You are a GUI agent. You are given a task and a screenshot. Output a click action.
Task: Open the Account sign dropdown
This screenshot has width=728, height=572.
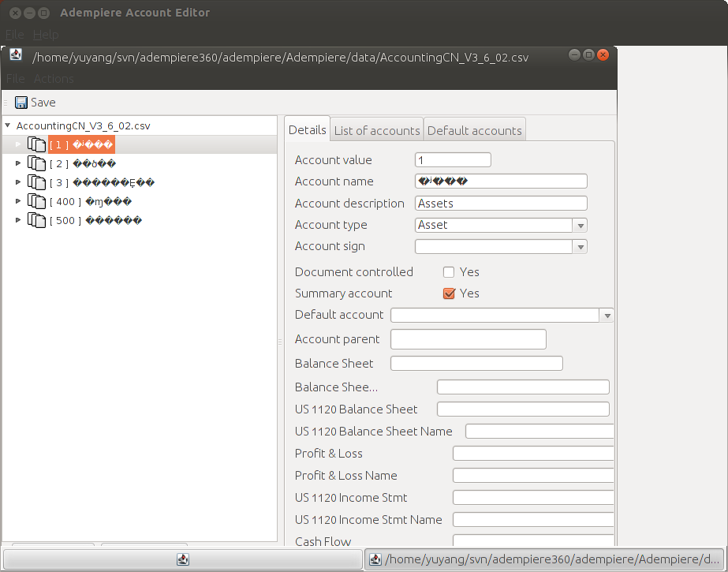point(580,246)
